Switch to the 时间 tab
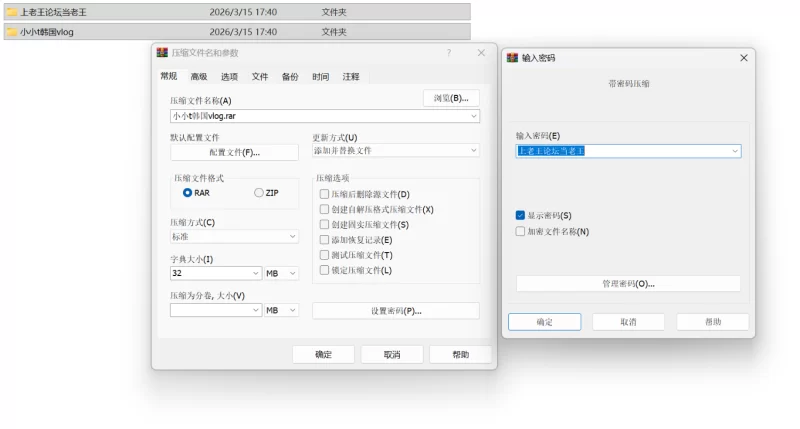This screenshot has width=800, height=429. click(320, 77)
